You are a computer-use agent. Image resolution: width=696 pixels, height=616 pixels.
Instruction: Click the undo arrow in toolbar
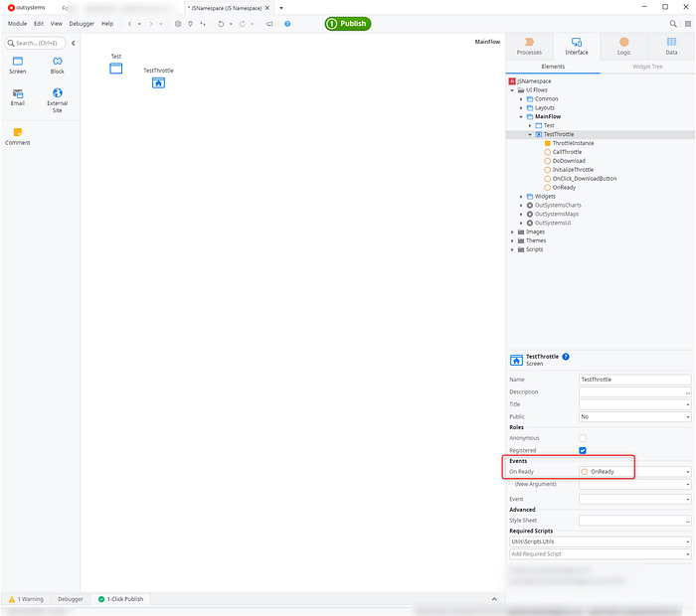click(220, 23)
